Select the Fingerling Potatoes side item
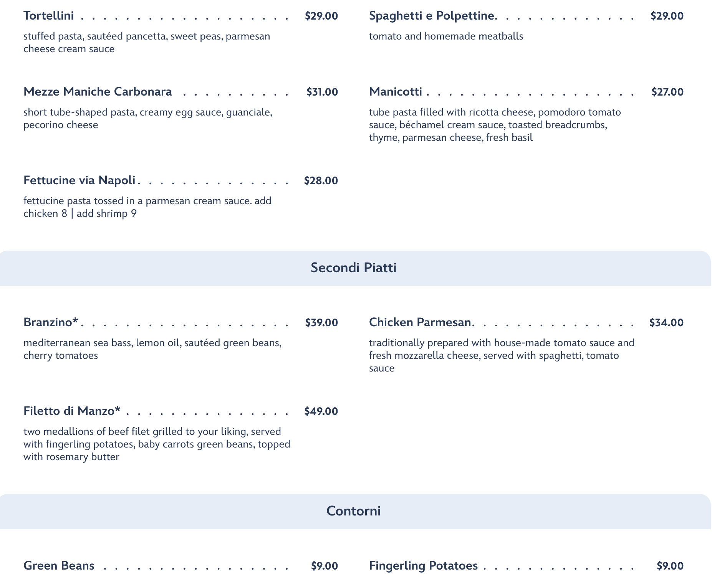Viewport: 712px width, 588px height. coord(423,566)
